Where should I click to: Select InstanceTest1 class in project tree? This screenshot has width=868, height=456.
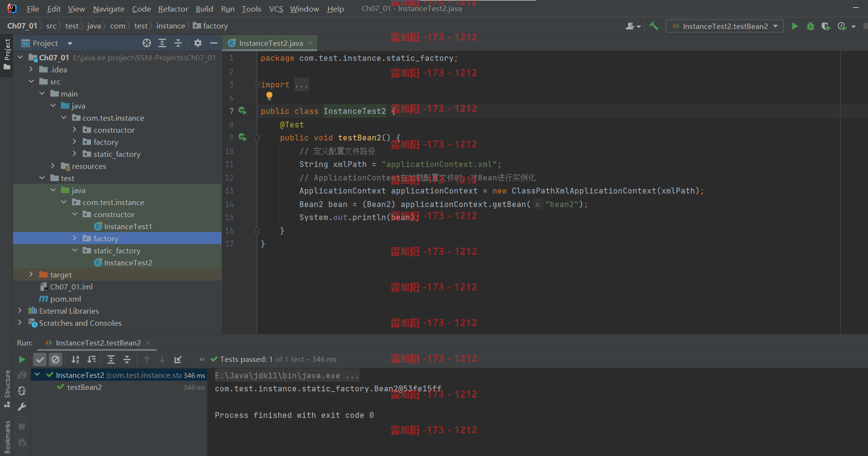[x=128, y=226]
